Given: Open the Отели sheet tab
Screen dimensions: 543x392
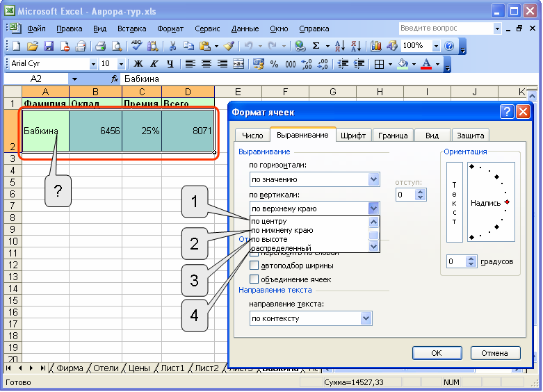Looking at the screenshot, I should 106,368.
